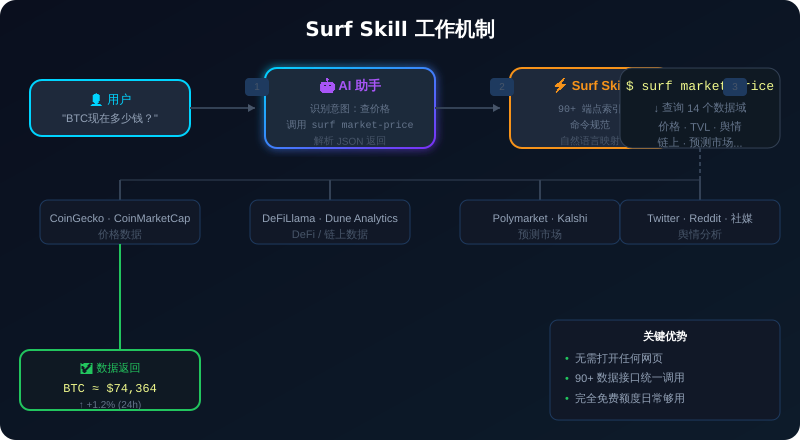This screenshot has height=440, width=800.
Task: Select the 关键优势 panel heading
Action: [665, 336]
